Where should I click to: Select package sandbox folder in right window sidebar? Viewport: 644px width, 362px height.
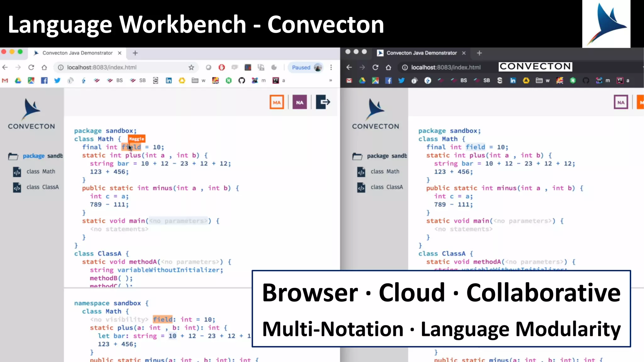380,156
